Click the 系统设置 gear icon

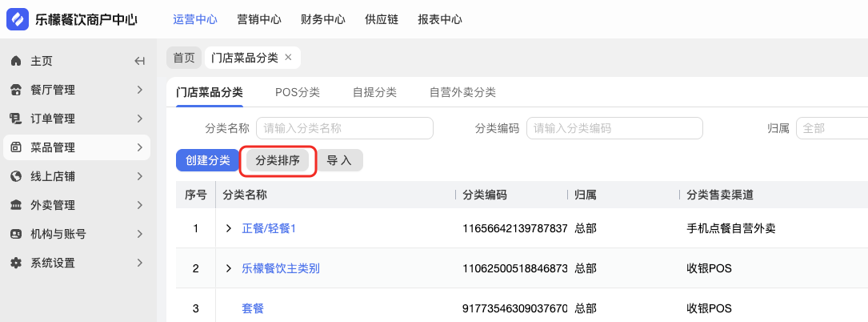(15, 263)
